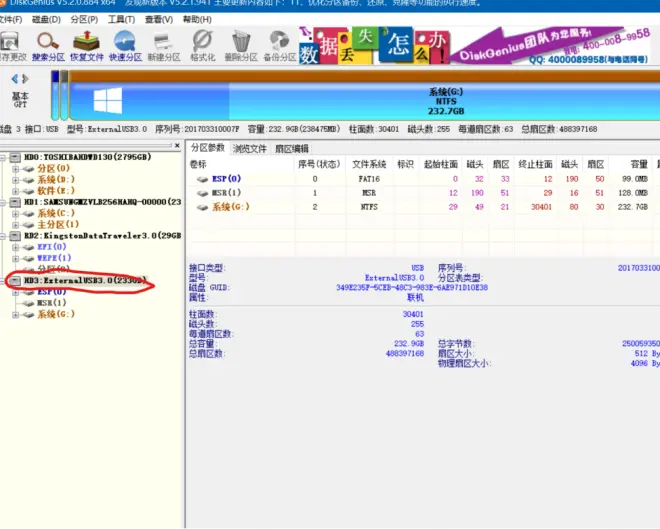
Task: Switch to the 扇区编辑 tab
Action: 292,149
